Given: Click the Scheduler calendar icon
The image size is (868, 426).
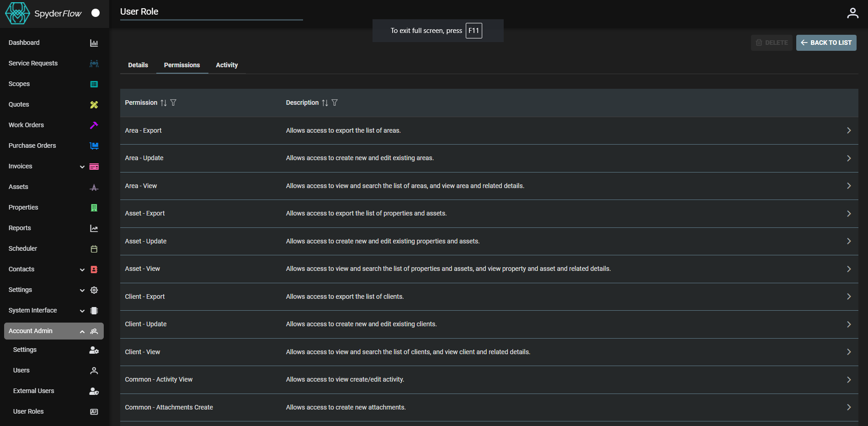Looking at the screenshot, I should pos(94,249).
